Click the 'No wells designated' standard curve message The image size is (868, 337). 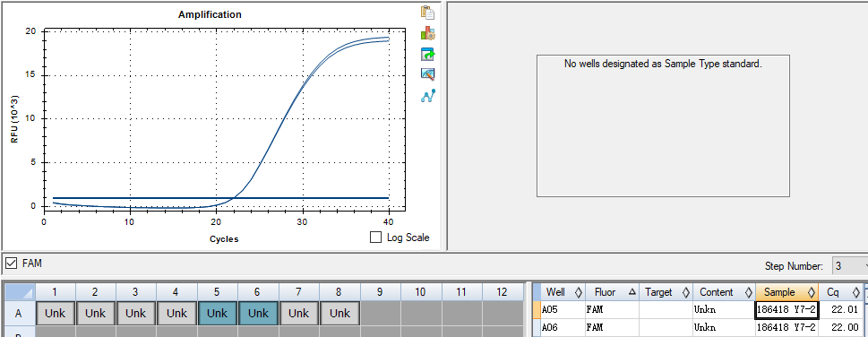[663, 64]
